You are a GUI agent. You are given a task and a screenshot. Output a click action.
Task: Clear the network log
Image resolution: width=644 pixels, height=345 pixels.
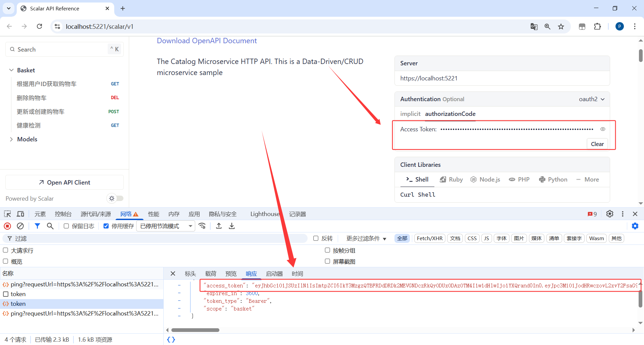[x=20, y=226]
